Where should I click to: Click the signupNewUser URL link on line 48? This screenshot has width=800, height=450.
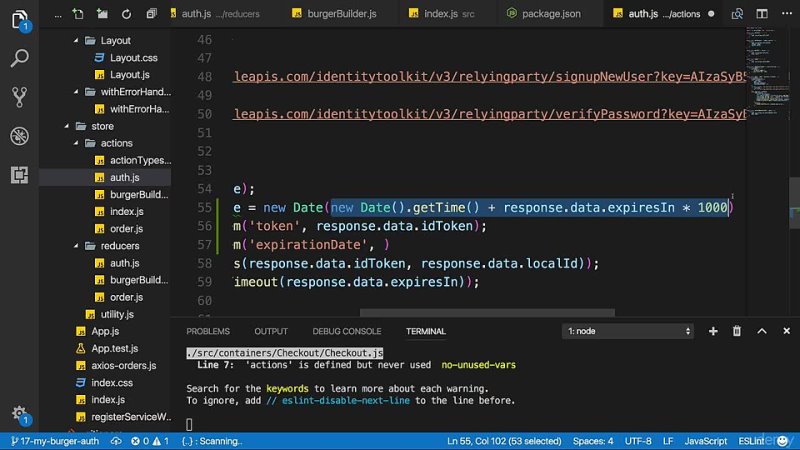[489, 77]
